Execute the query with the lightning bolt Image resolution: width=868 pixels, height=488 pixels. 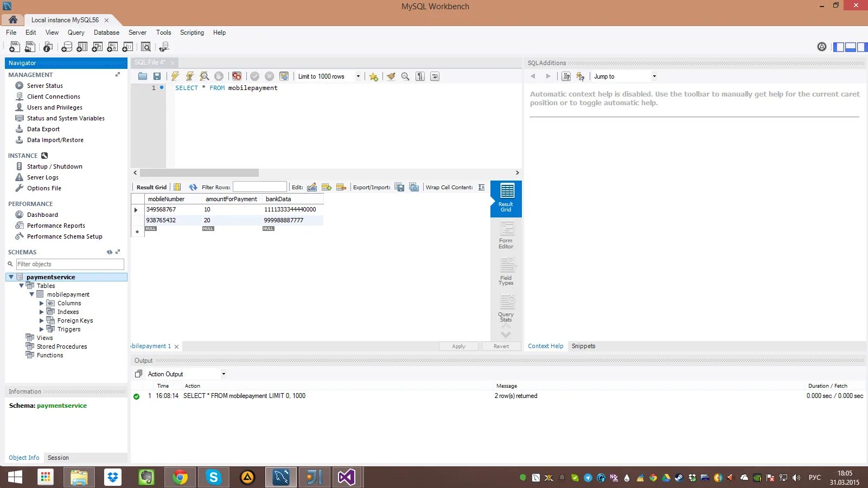(x=175, y=76)
